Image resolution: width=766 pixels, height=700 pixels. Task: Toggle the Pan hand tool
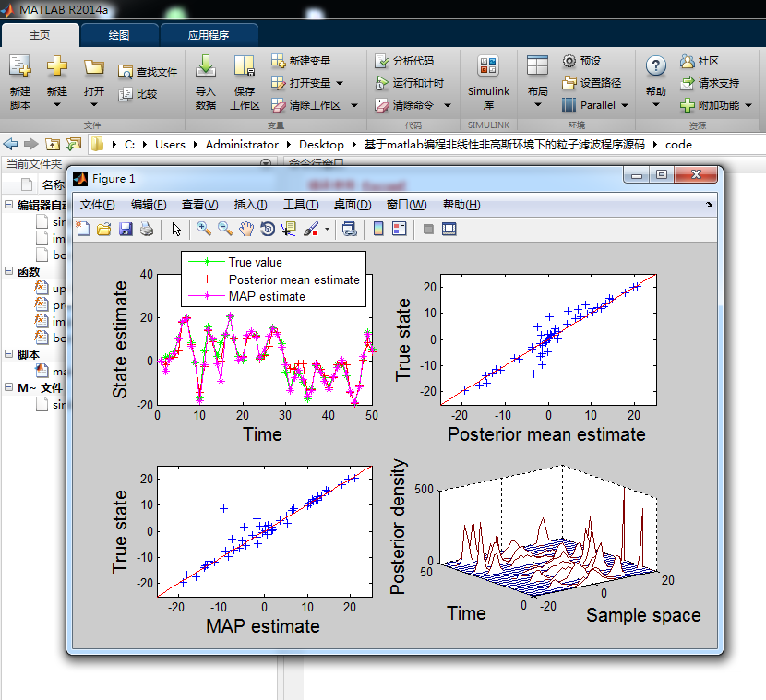click(x=246, y=229)
